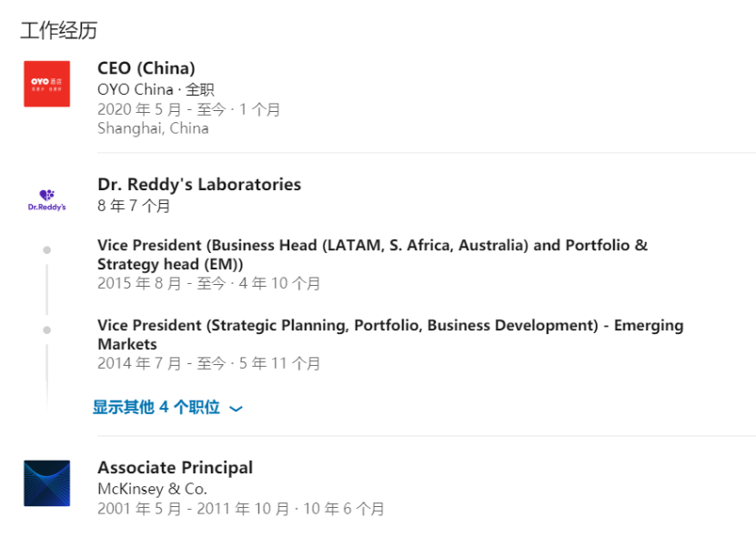Expand the chevron beside 显示其他 4 个职位
The height and width of the screenshot is (538, 756).
(x=237, y=409)
